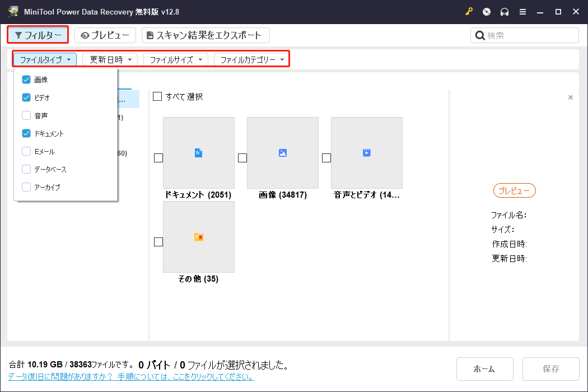588x392 pixels.
Task: Open the ファイルサイズ dropdown
Action: [x=175, y=59]
